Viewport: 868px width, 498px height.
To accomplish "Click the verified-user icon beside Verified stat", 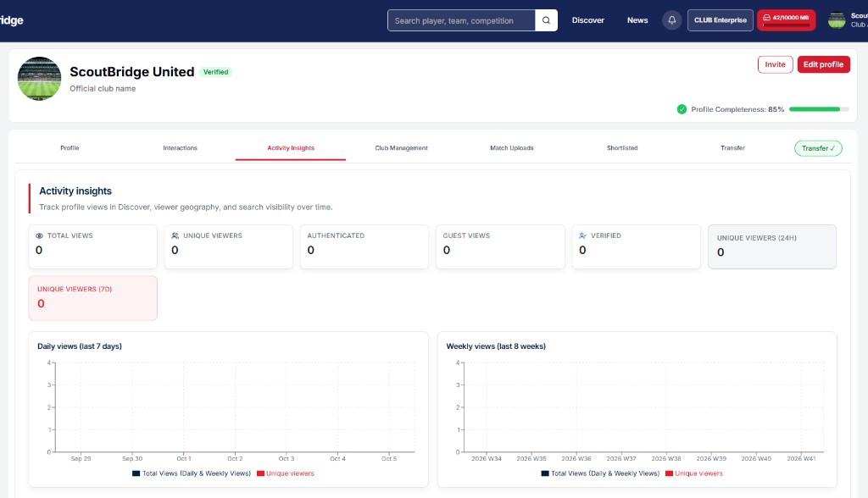I will (x=582, y=235).
